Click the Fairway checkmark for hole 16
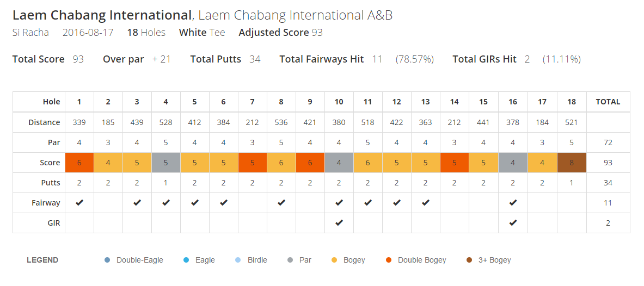The width and height of the screenshot is (644, 286). (513, 203)
